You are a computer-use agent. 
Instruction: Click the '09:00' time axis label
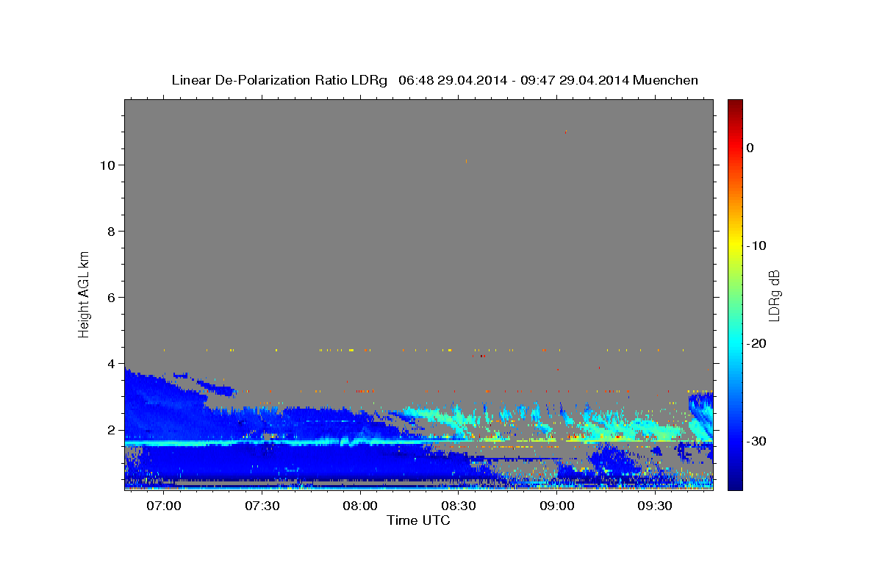[557, 506]
